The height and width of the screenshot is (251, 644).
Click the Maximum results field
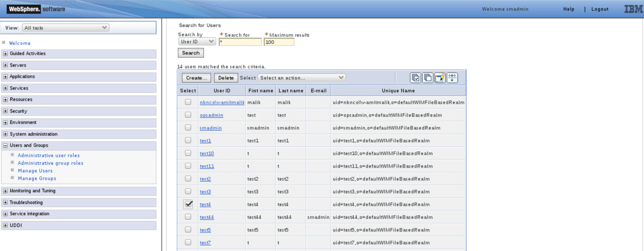[x=279, y=42]
